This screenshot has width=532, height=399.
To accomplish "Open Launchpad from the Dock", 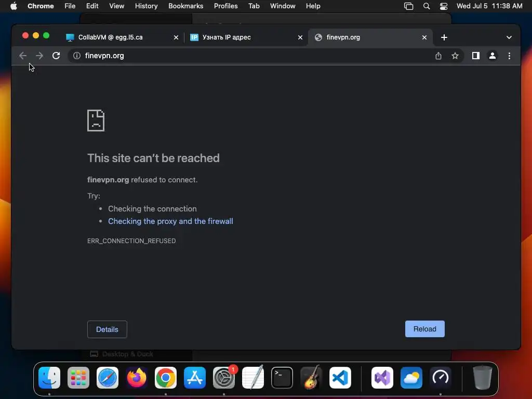I will pyautogui.click(x=78, y=378).
